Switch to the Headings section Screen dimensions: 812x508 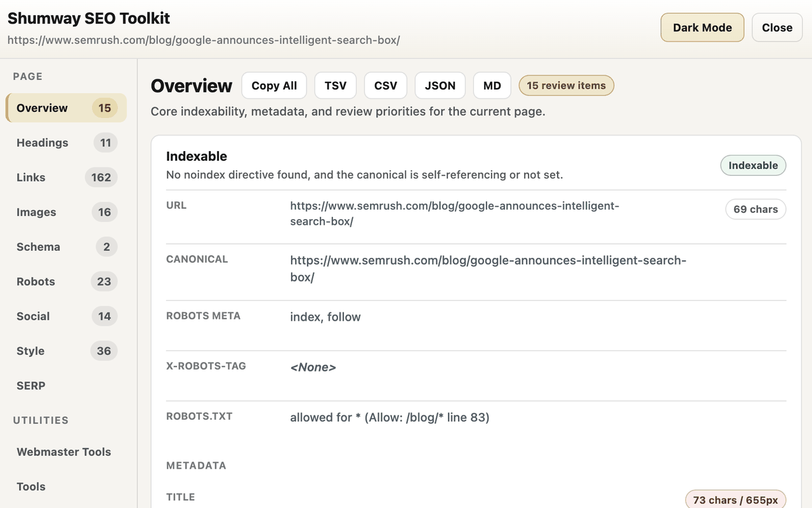tap(66, 143)
